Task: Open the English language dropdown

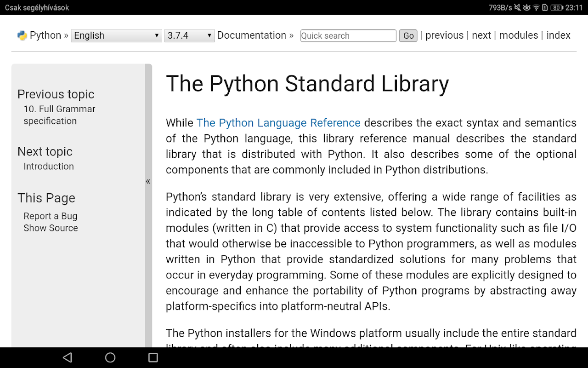Action: coord(116,35)
